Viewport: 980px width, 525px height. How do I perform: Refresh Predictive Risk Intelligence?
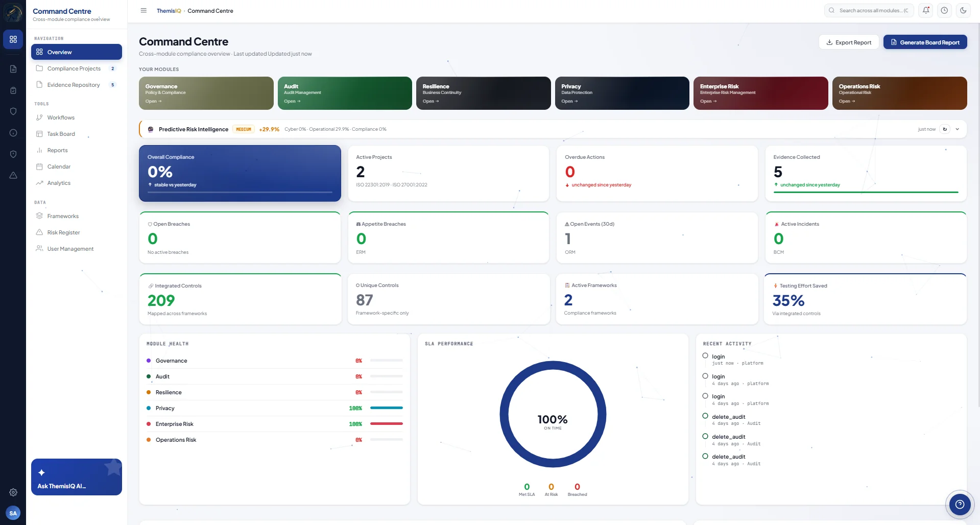coord(945,129)
